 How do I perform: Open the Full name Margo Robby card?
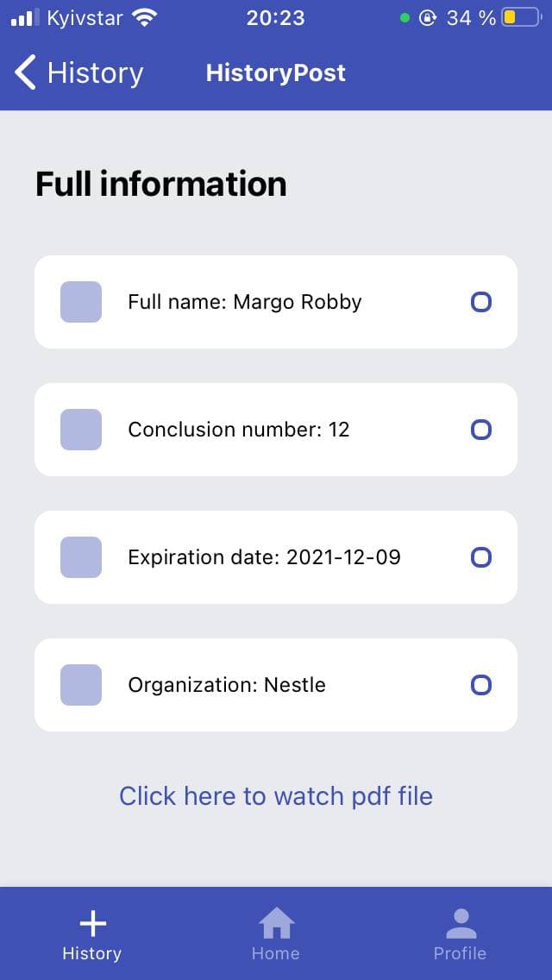[x=275, y=302]
